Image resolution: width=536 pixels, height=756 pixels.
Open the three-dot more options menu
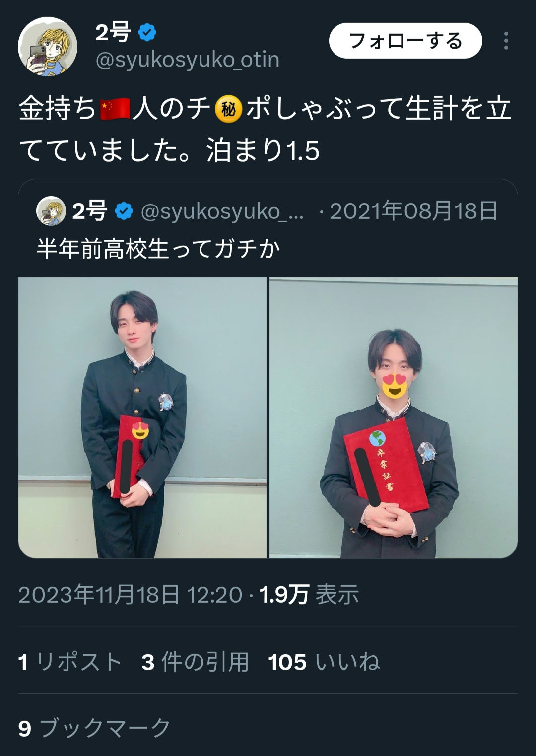tap(506, 41)
